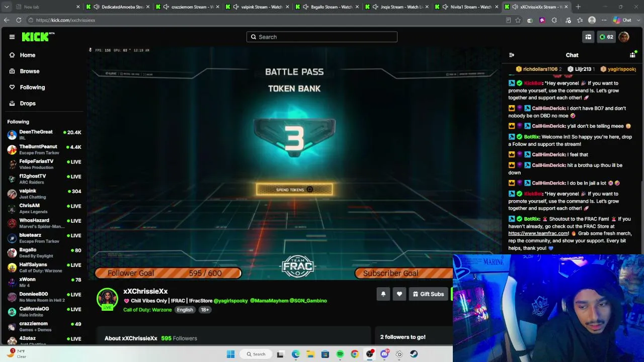644x362 pixels.
Task: Open ChrisAM channel from Following list
Action: [44, 208]
